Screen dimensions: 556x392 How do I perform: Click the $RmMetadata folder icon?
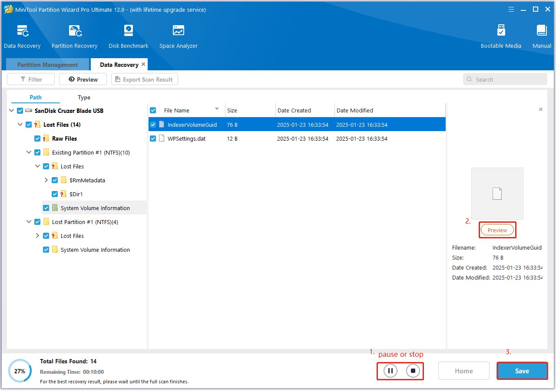[x=63, y=180]
